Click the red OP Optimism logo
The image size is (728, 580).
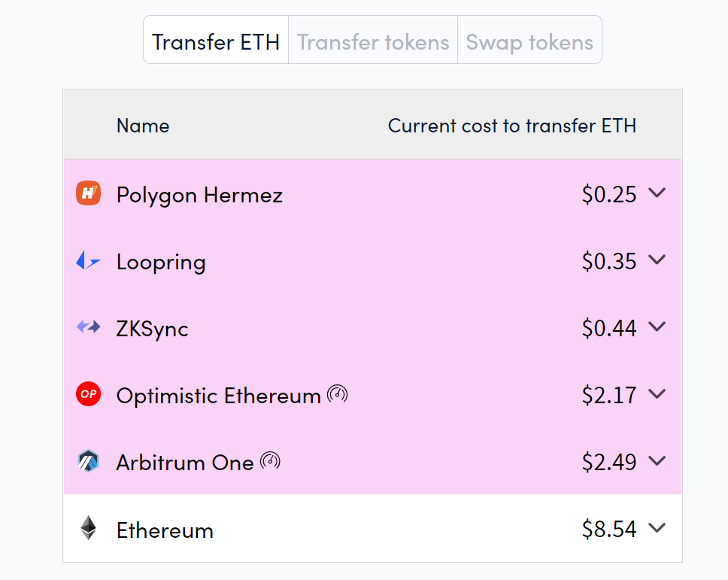[x=88, y=393]
